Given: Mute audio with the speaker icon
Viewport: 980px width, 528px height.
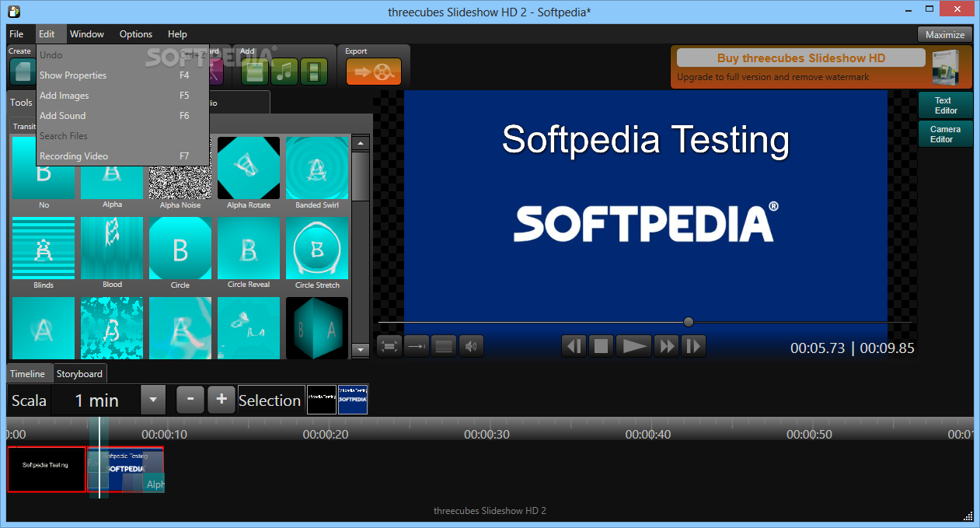Looking at the screenshot, I should (x=471, y=346).
